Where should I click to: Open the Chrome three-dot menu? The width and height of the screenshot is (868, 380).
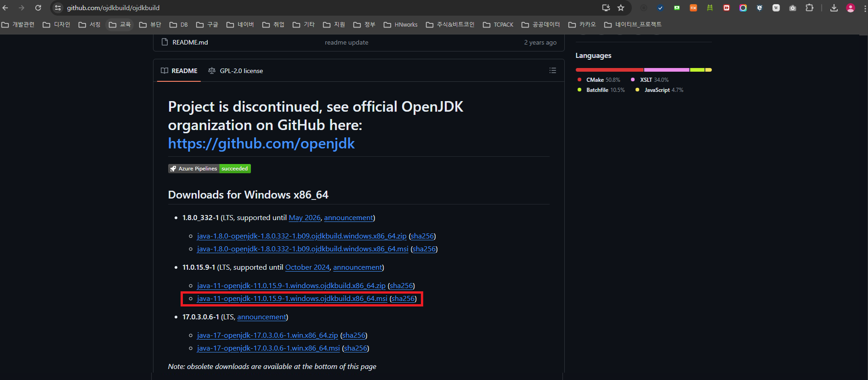865,8
